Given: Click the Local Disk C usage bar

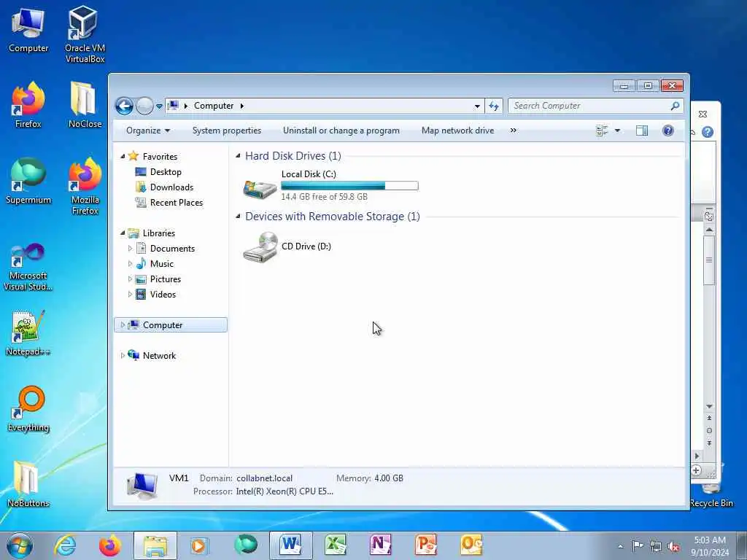Looking at the screenshot, I should [x=349, y=186].
